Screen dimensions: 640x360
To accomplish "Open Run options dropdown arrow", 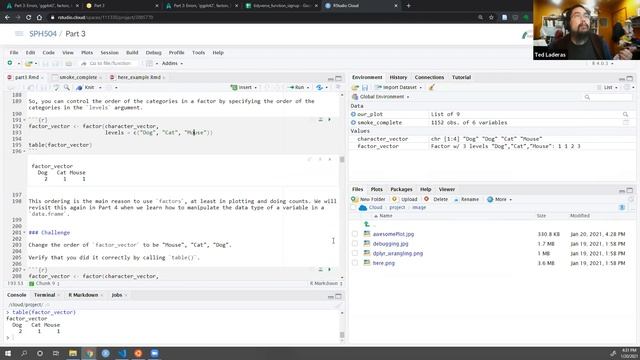I will click(x=308, y=87).
